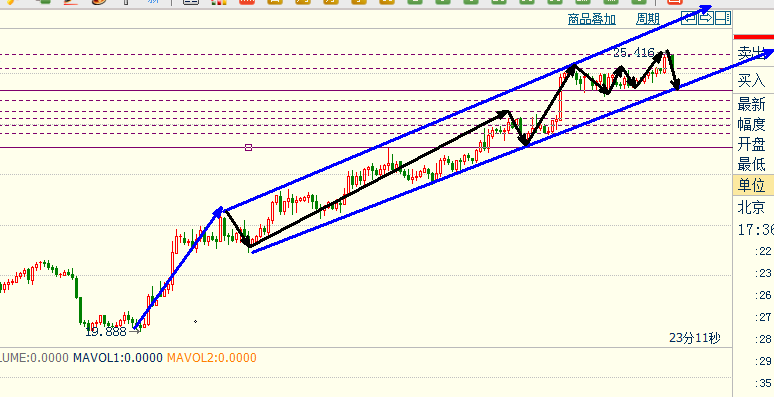Click the paint palette toolbar icon
Image resolution: width=774 pixels, height=397 pixels.
[x=99, y=2]
